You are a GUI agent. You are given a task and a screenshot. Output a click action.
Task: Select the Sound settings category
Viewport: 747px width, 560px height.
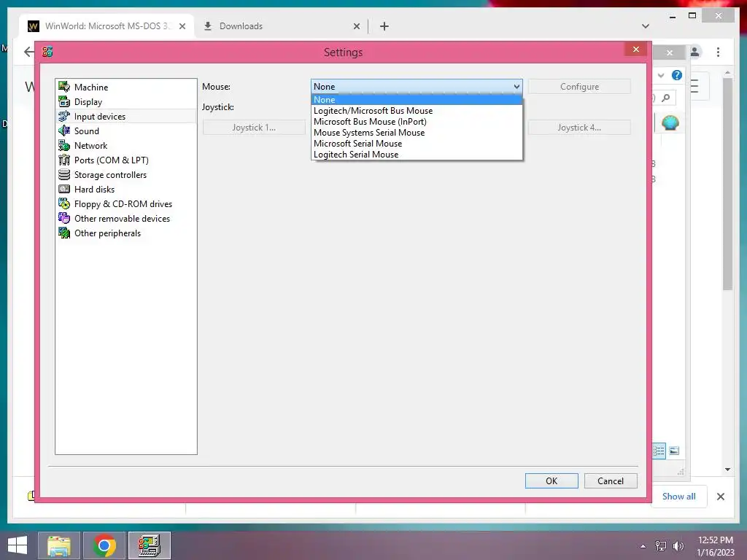pos(87,131)
